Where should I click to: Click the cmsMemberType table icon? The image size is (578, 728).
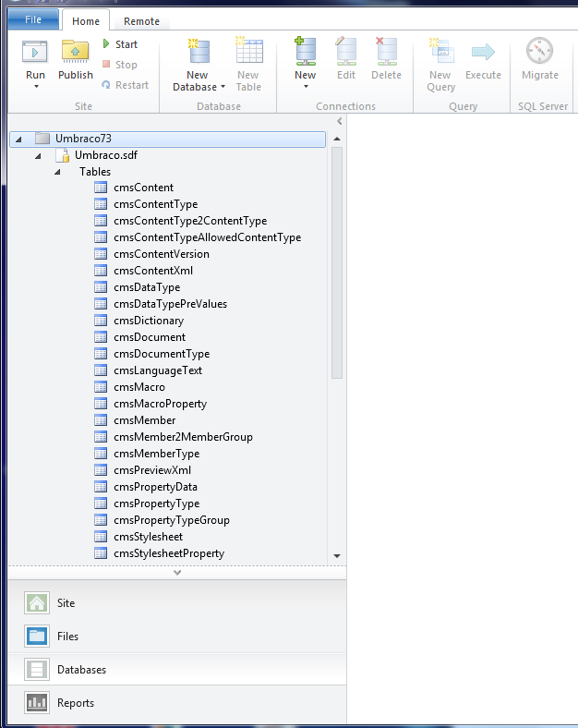[x=101, y=454]
